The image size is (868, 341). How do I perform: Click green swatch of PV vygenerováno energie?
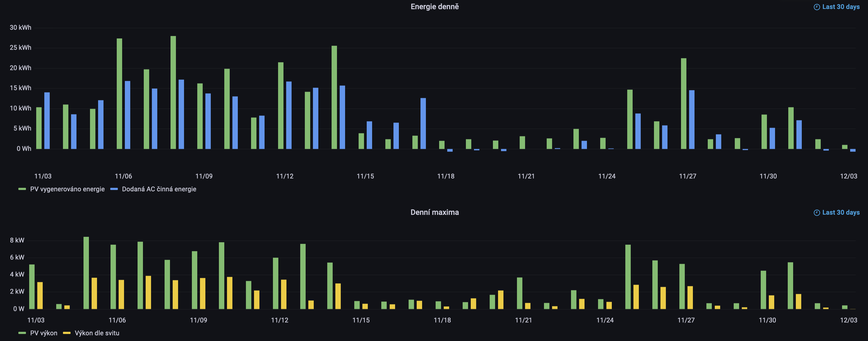[x=22, y=189]
